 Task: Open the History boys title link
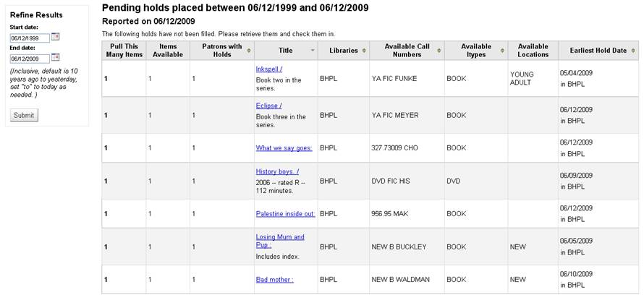click(277, 171)
